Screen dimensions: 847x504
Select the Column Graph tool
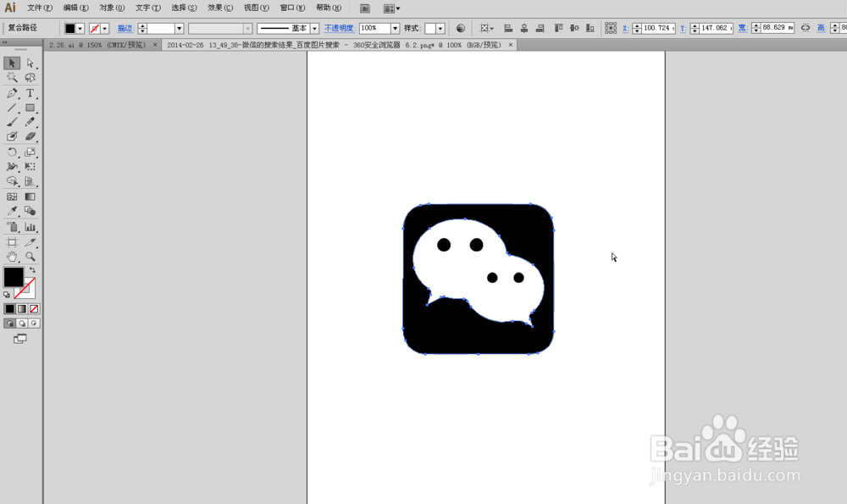tap(30, 227)
